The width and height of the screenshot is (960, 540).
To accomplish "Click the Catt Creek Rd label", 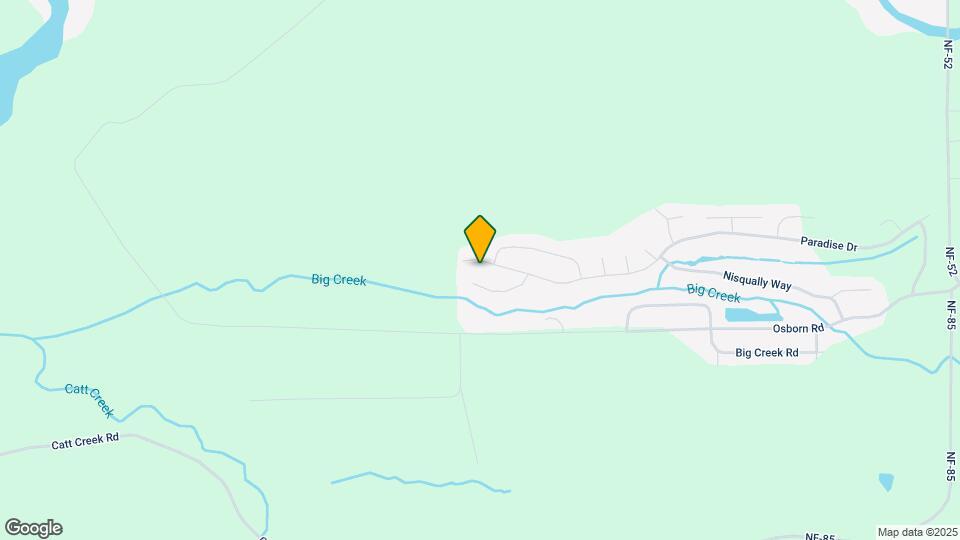I will [85, 441].
